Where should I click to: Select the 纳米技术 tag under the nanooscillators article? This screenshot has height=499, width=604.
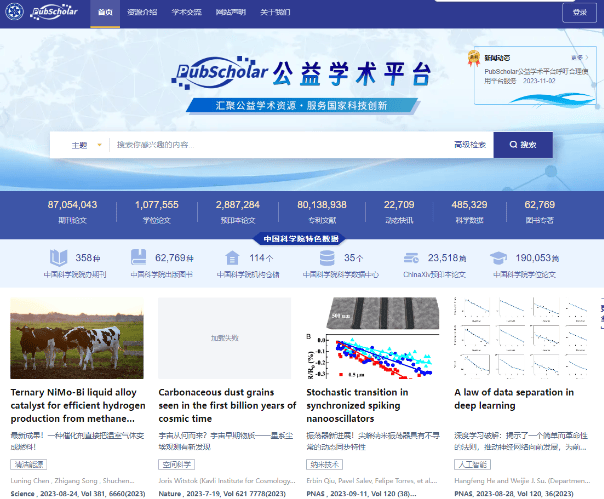click(x=326, y=464)
